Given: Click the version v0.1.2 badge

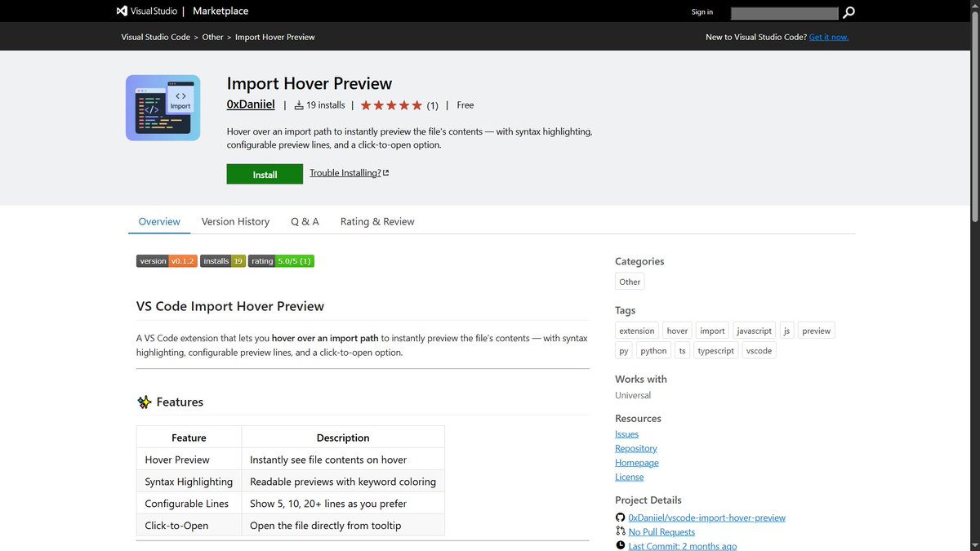Looking at the screenshot, I should click(x=167, y=261).
